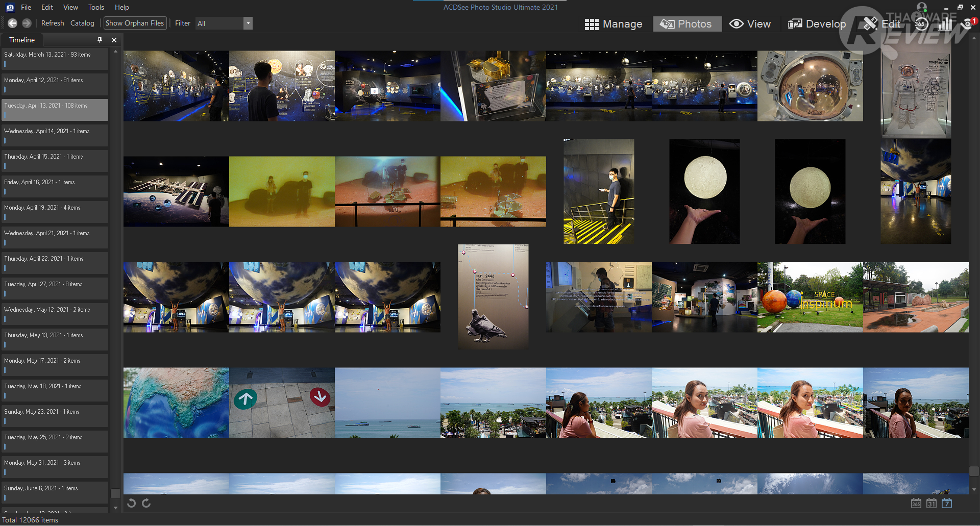Click the Catalog button

82,23
